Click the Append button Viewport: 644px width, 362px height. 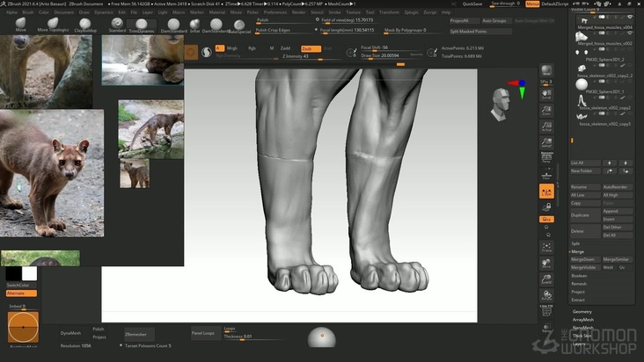click(x=618, y=211)
